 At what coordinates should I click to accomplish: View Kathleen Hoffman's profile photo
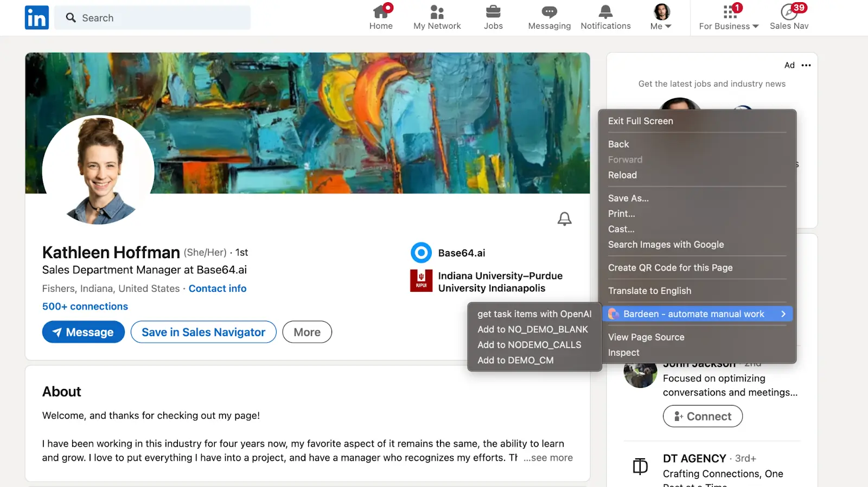pos(98,171)
